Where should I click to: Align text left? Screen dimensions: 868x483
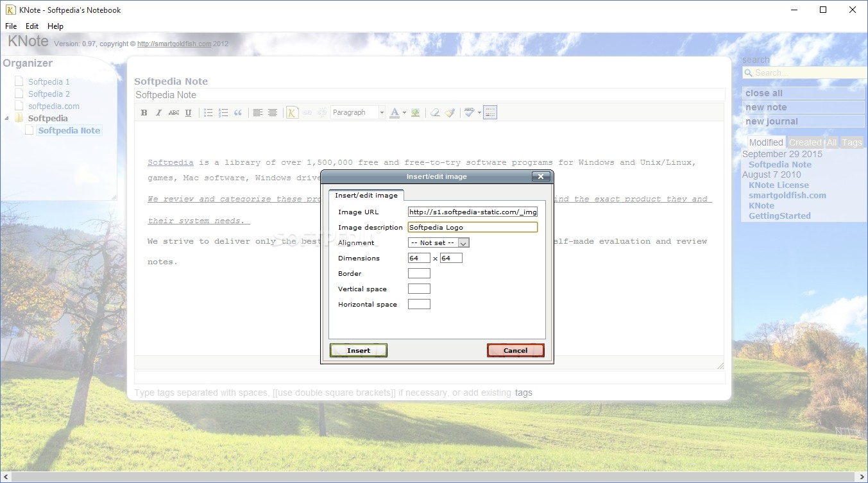pyautogui.click(x=258, y=113)
